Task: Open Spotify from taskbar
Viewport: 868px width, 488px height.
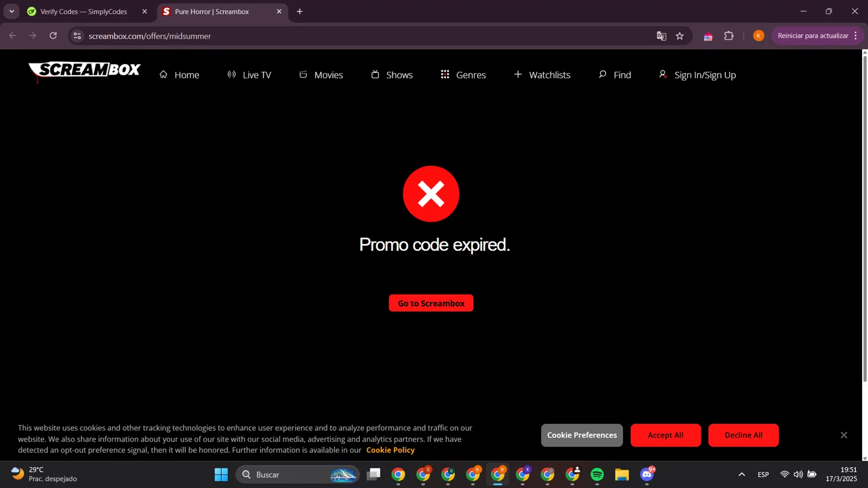Action: click(597, 475)
